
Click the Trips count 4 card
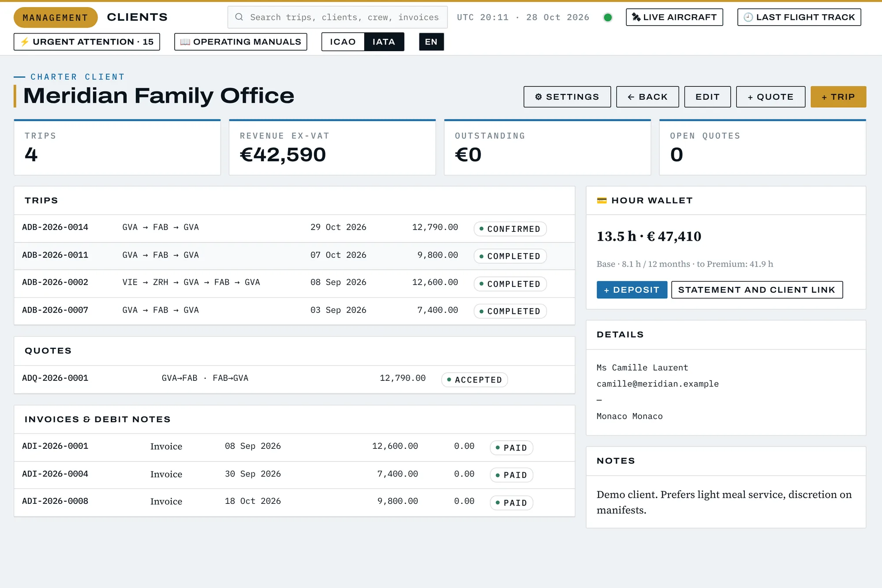pyautogui.click(x=117, y=148)
